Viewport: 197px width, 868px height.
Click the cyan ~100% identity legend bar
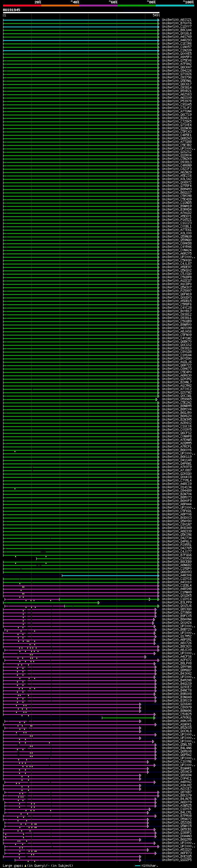tap(175, 6)
